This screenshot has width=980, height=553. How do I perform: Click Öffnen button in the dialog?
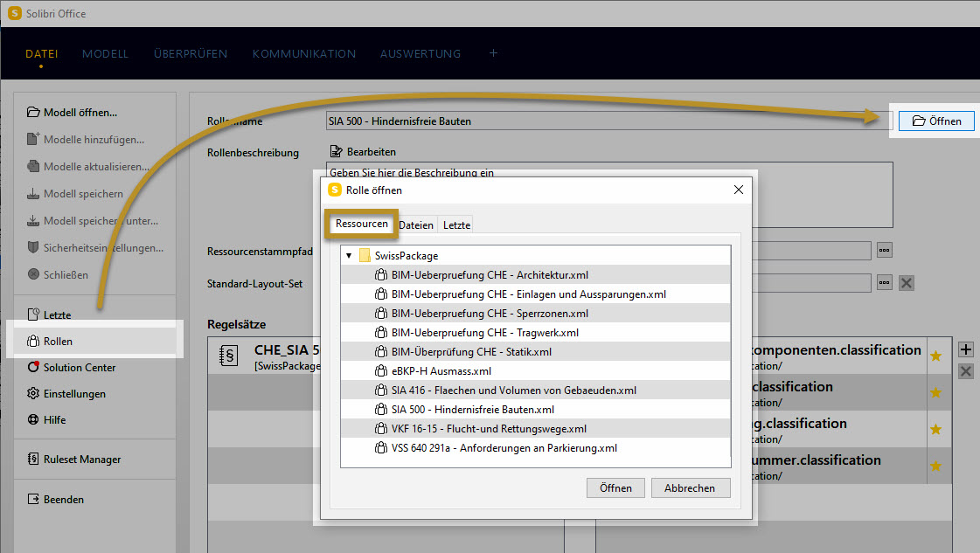[615, 488]
